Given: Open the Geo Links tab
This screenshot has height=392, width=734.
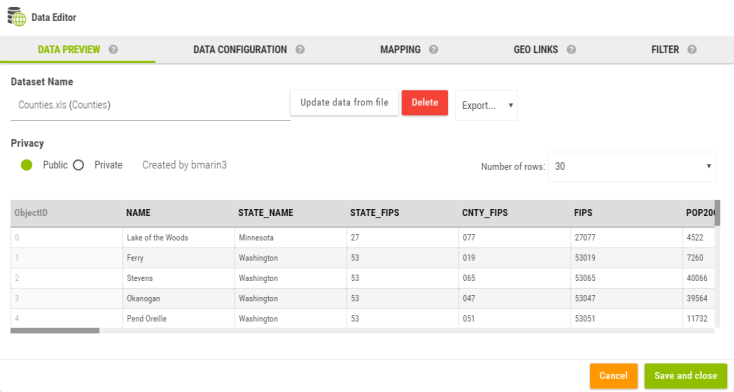Looking at the screenshot, I should 536,49.
